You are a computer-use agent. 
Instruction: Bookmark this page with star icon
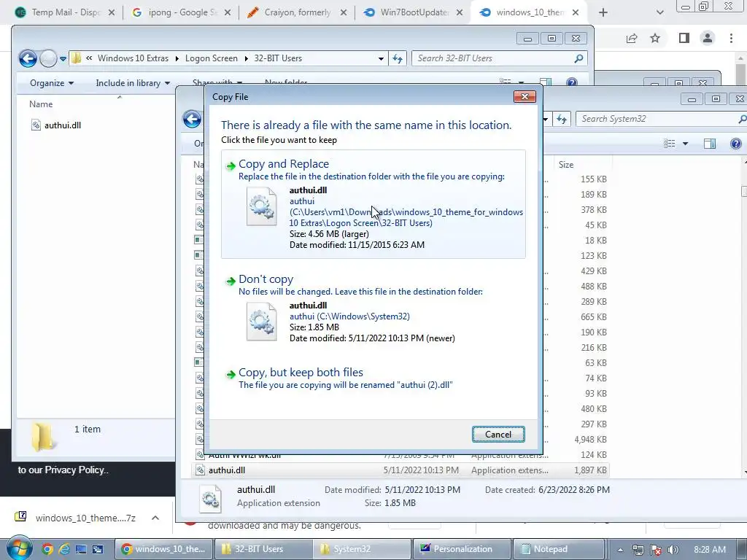point(655,38)
